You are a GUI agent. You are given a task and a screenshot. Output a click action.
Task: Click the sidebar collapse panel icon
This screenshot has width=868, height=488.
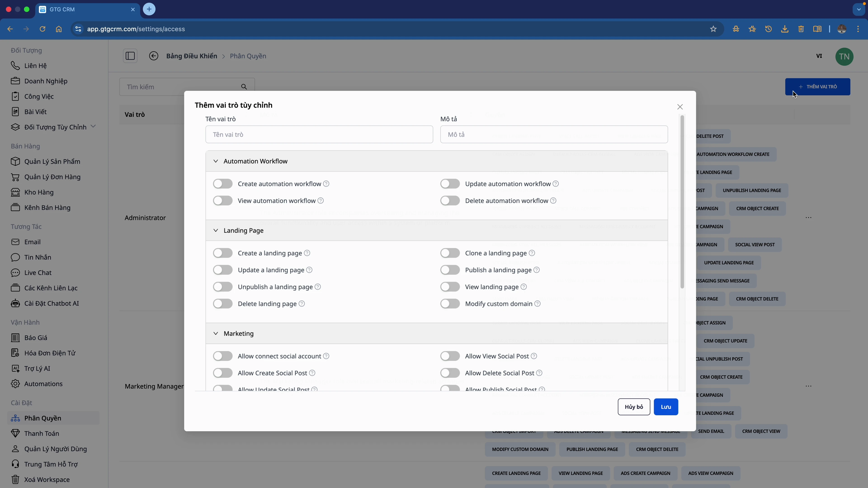130,56
